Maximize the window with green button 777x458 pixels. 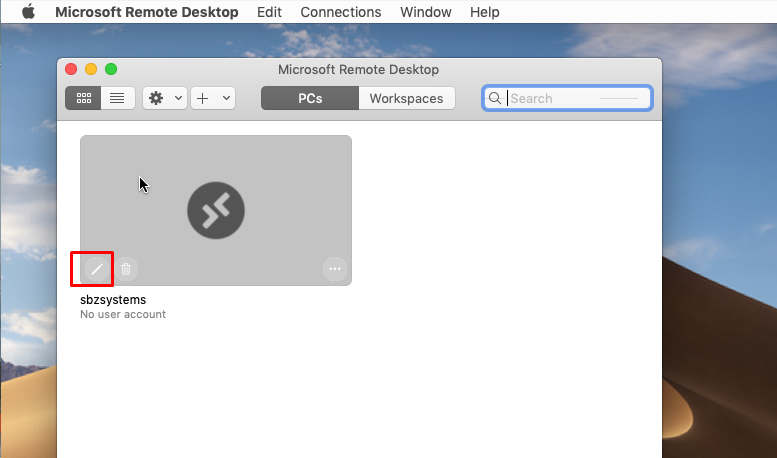(x=111, y=69)
